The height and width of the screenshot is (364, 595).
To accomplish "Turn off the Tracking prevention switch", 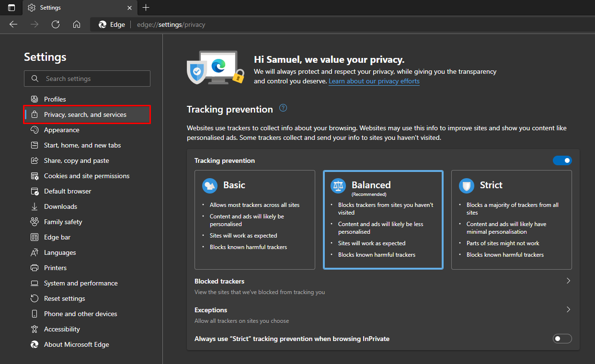I will pyautogui.click(x=562, y=160).
